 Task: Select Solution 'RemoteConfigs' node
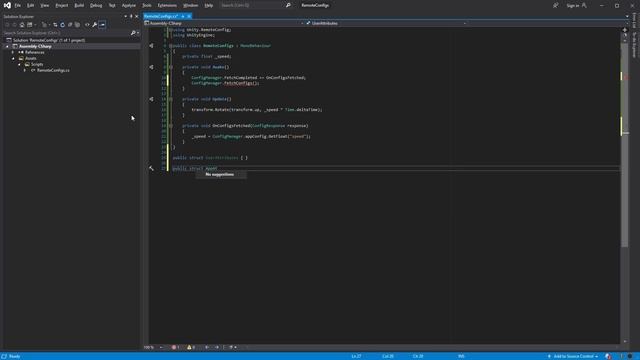[49, 40]
